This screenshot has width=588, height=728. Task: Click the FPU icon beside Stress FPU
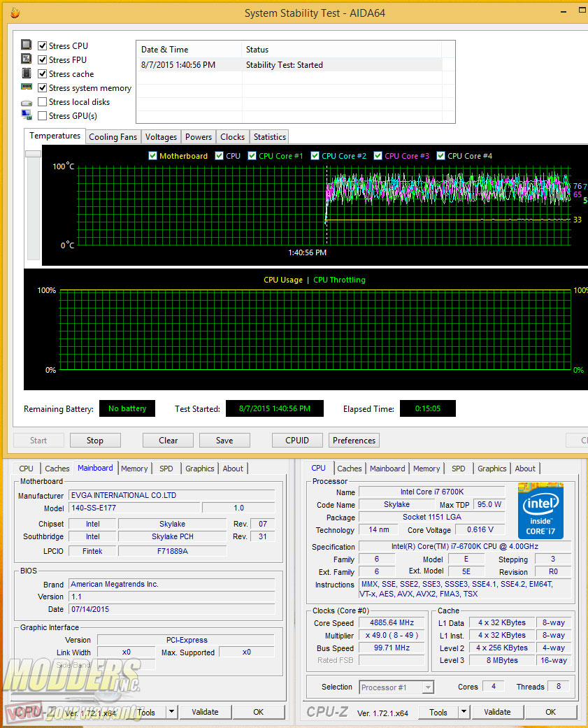pyautogui.click(x=27, y=59)
